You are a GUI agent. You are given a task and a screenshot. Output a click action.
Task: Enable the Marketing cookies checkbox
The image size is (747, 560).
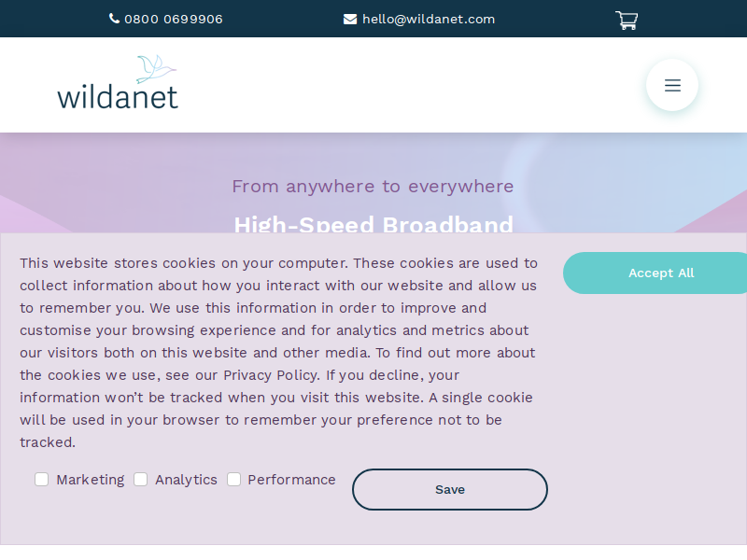click(41, 480)
